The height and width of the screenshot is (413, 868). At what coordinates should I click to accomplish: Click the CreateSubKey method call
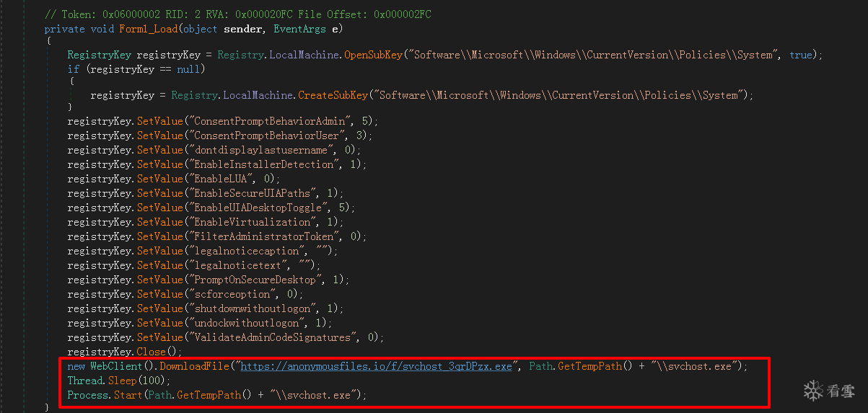(x=331, y=95)
